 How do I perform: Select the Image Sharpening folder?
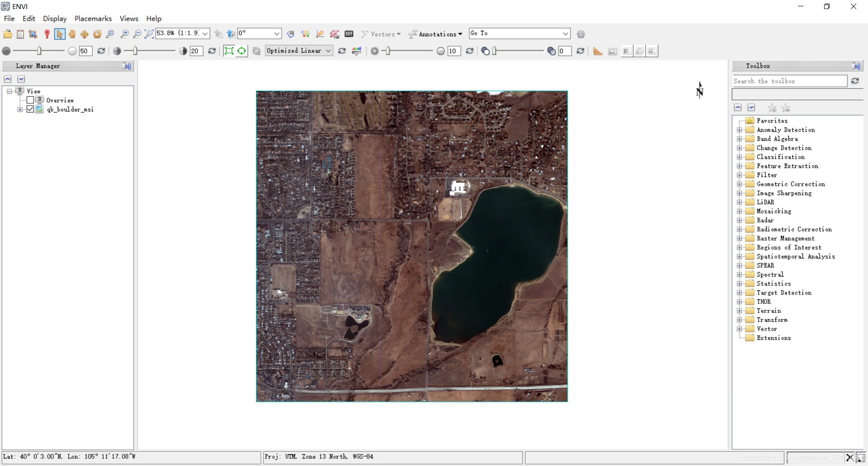pyautogui.click(x=784, y=193)
